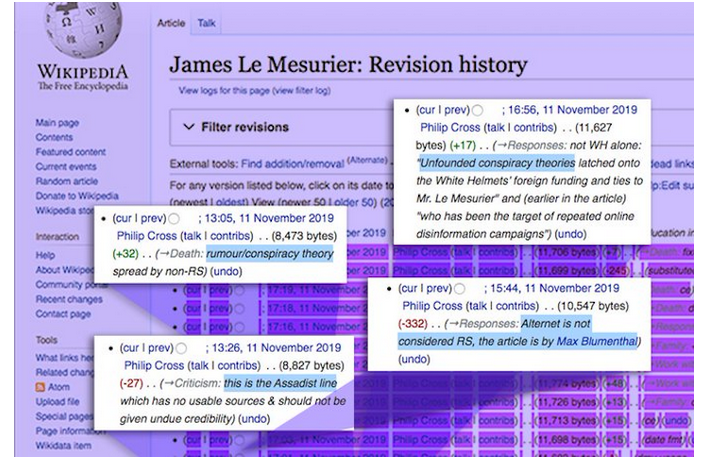
Task: Select radio button for 13:05 revision
Action: coord(174,219)
